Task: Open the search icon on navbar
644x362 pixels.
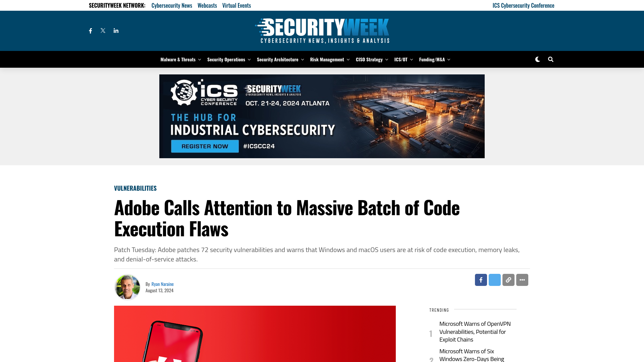Action: [550, 59]
